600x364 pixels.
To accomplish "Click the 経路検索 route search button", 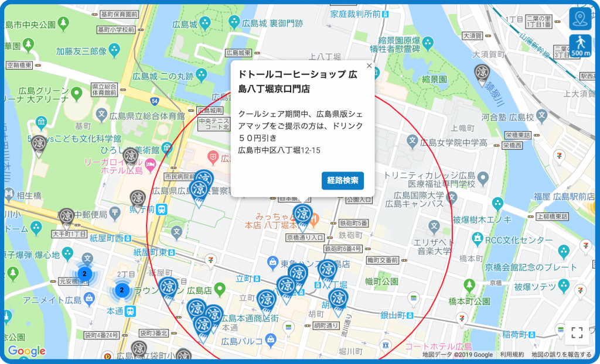I will [342, 180].
